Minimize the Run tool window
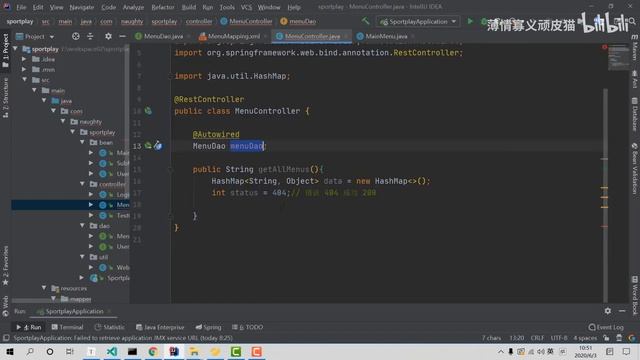The image size is (640, 360). click(622, 311)
